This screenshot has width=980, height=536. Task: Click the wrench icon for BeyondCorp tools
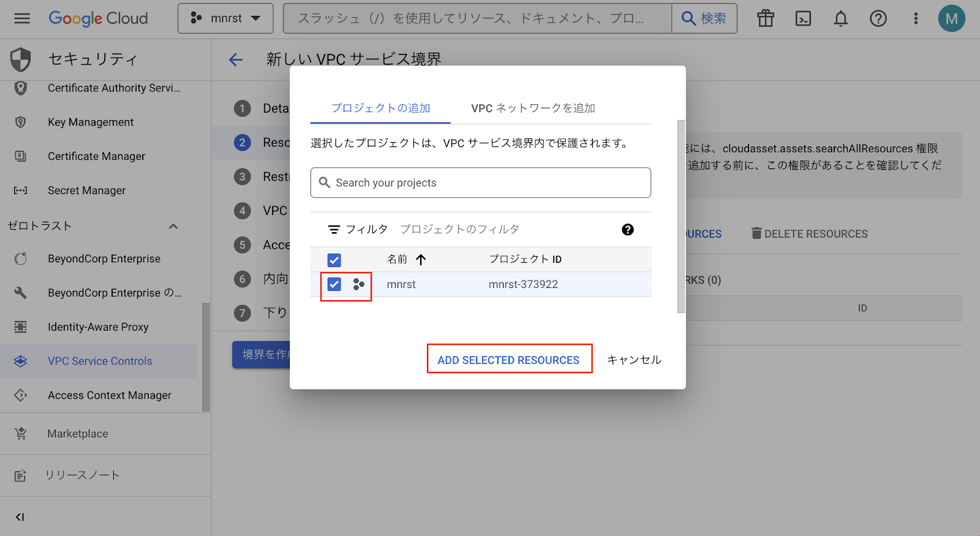coord(21,293)
